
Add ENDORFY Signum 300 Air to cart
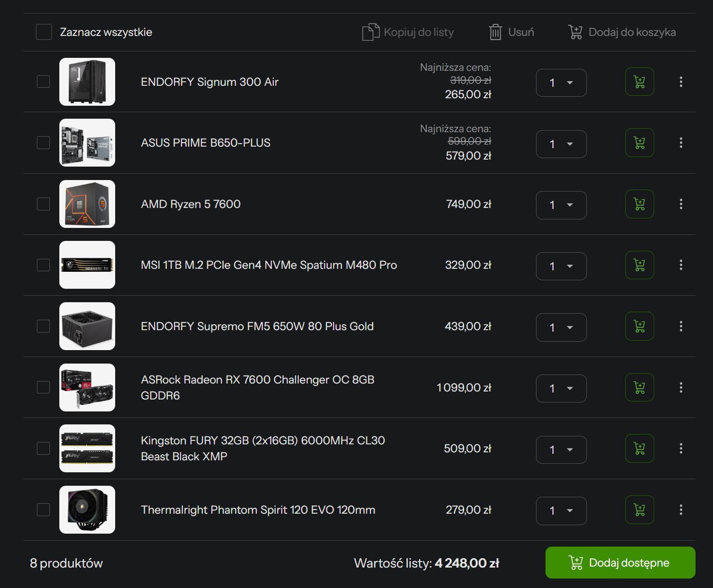639,82
